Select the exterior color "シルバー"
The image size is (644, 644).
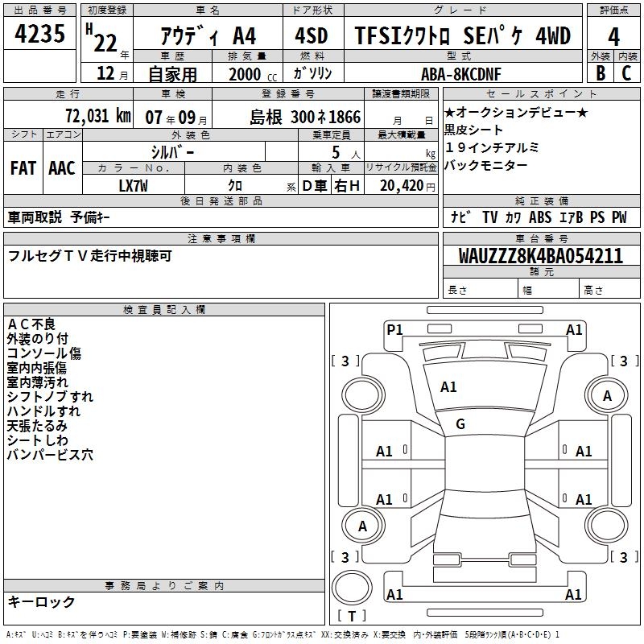click(x=172, y=152)
